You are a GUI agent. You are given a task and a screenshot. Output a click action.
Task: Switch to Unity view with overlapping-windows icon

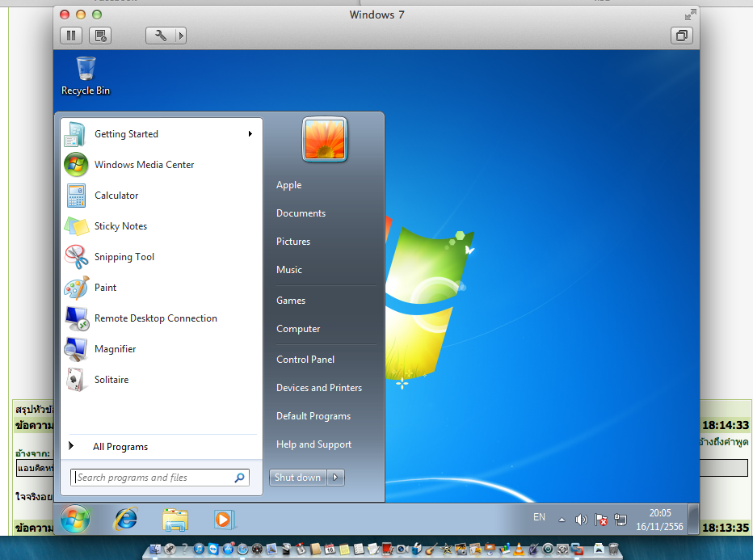681,36
